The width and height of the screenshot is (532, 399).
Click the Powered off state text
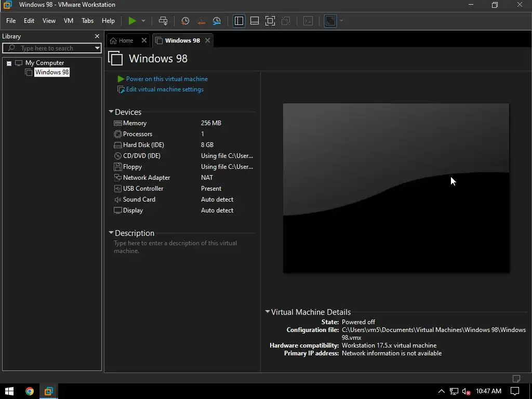point(358,322)
